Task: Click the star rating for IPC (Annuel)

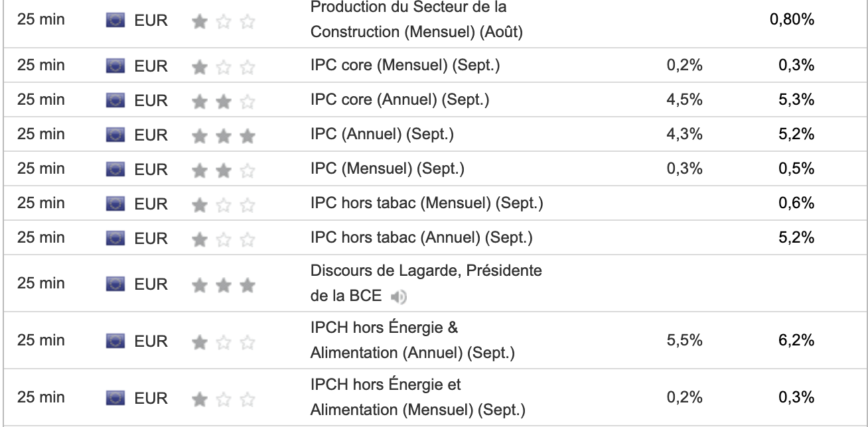Action: click(223, 135)
